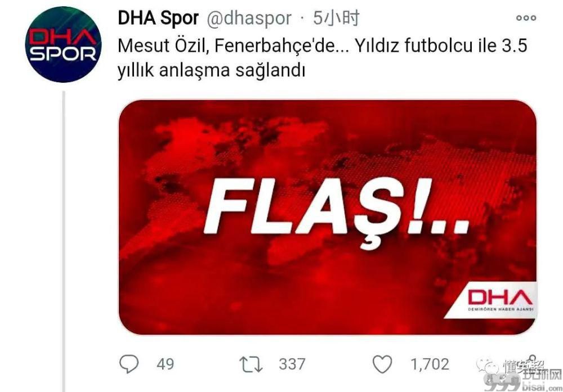View the 1,702 likes count
The width and height of the screenshot is (563, 392).
(430, 364)
